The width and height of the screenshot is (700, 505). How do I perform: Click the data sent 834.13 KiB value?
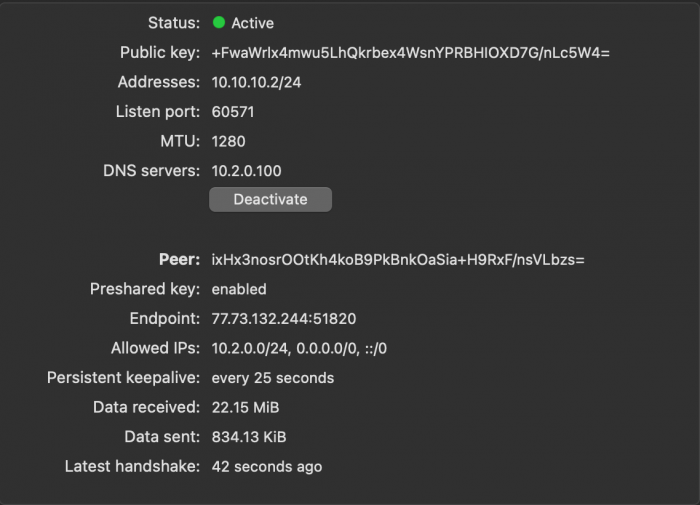click(x=249, y=437)
